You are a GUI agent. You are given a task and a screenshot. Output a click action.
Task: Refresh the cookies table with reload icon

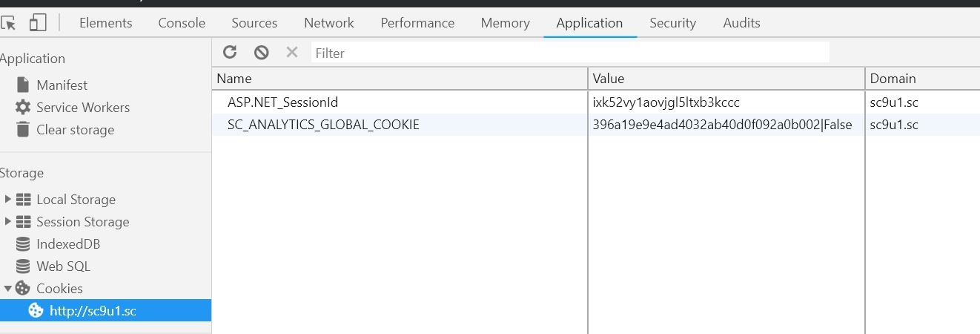coord(230,52)
